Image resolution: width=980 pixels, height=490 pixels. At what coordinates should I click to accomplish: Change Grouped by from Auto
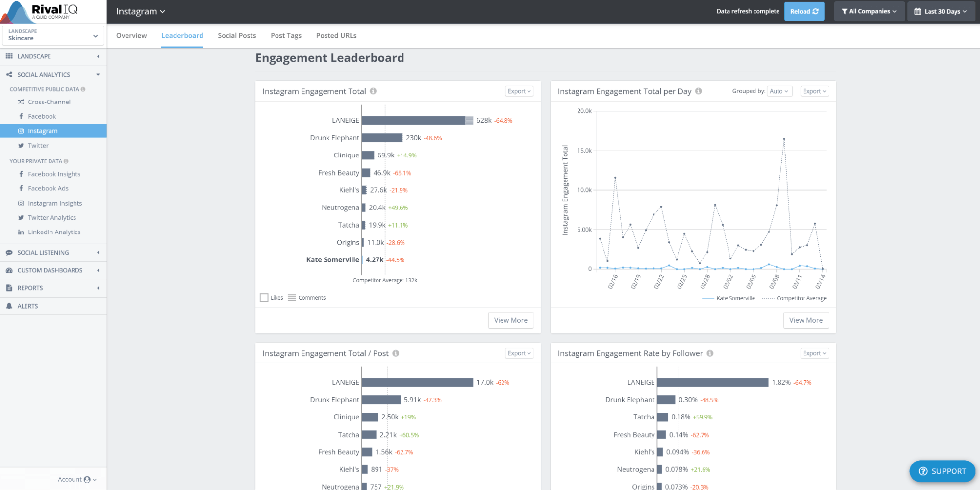[x=779, y=91]
